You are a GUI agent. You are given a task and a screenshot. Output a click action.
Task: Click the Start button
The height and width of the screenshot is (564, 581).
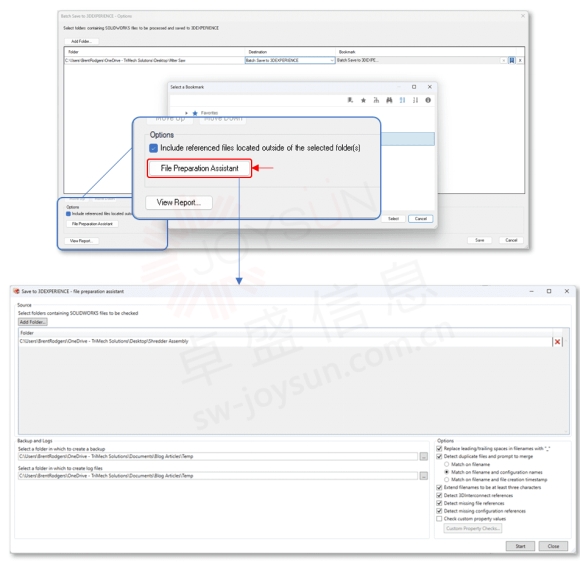coord(520,546)
